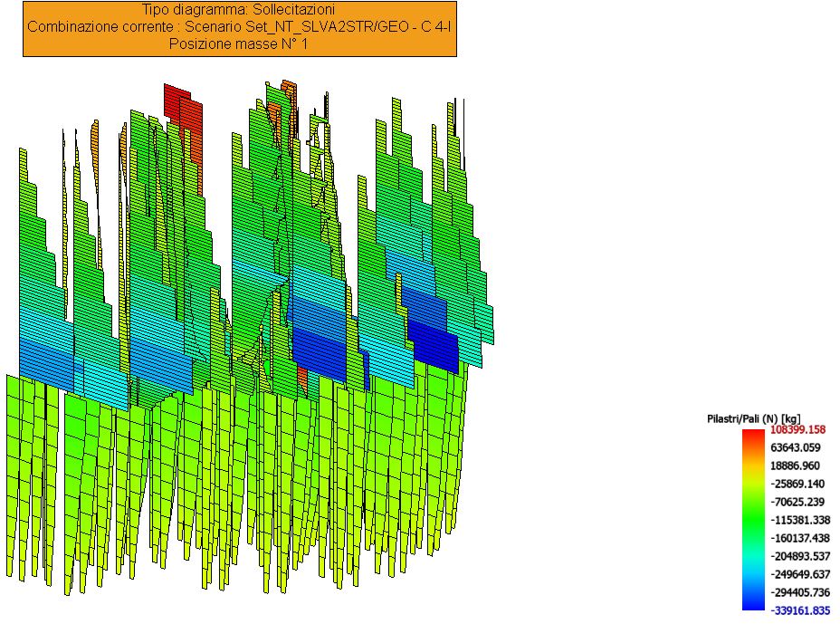Click the 'Posizione masse N° 1' text
The image size is (840, 624).
(x=238, y=43)
